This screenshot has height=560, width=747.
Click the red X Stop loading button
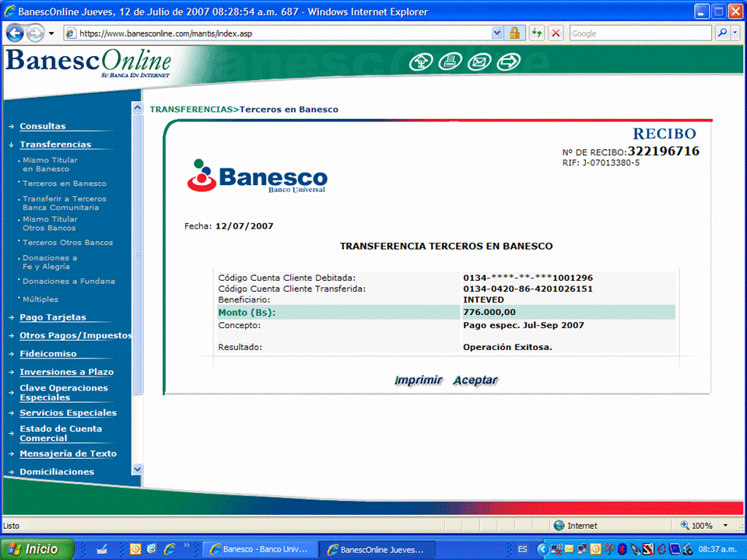tap(556, 33)
